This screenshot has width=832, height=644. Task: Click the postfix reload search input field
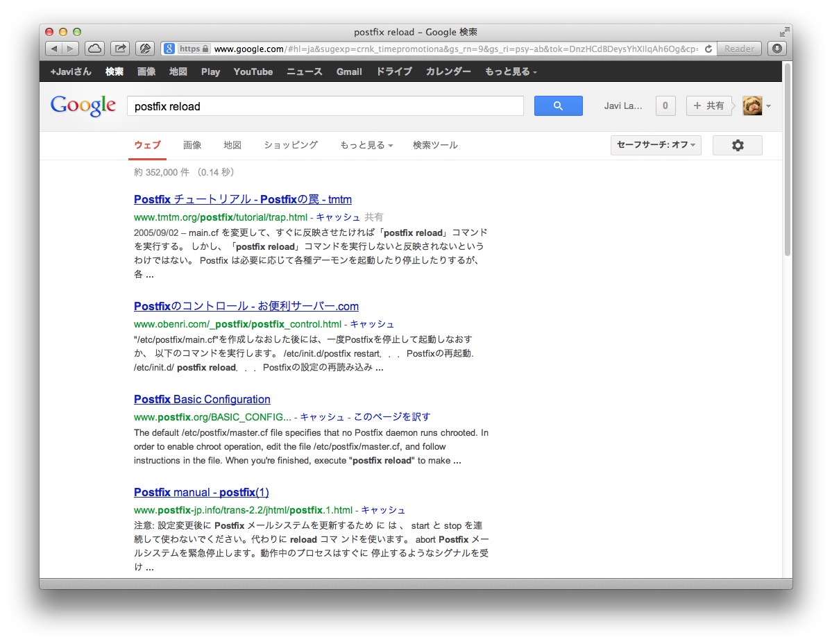[325, 106]
